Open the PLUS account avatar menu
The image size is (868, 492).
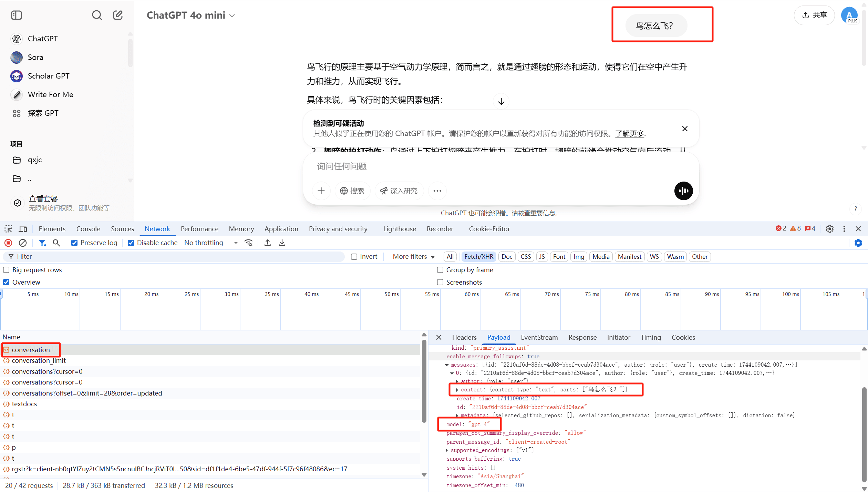849,15
